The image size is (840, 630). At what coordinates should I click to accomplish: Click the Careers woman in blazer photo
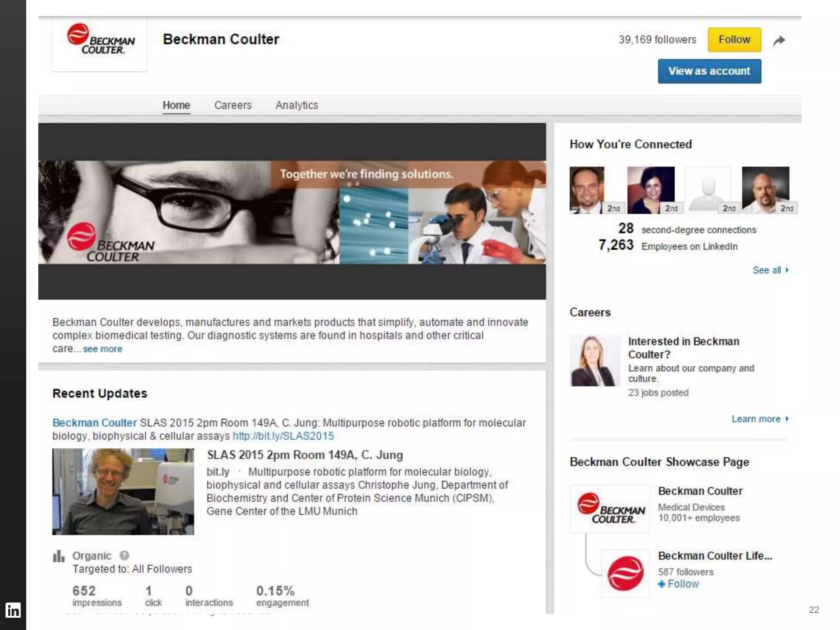[x=595, y=361]
